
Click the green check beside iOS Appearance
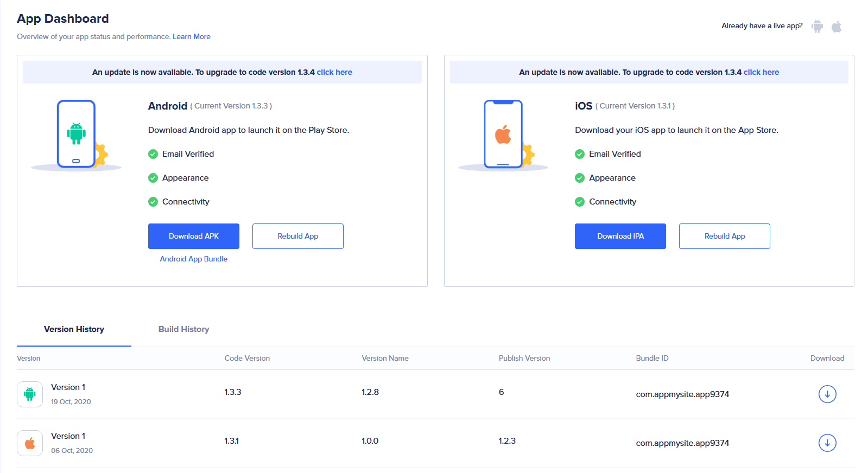[x=580, y=178]
